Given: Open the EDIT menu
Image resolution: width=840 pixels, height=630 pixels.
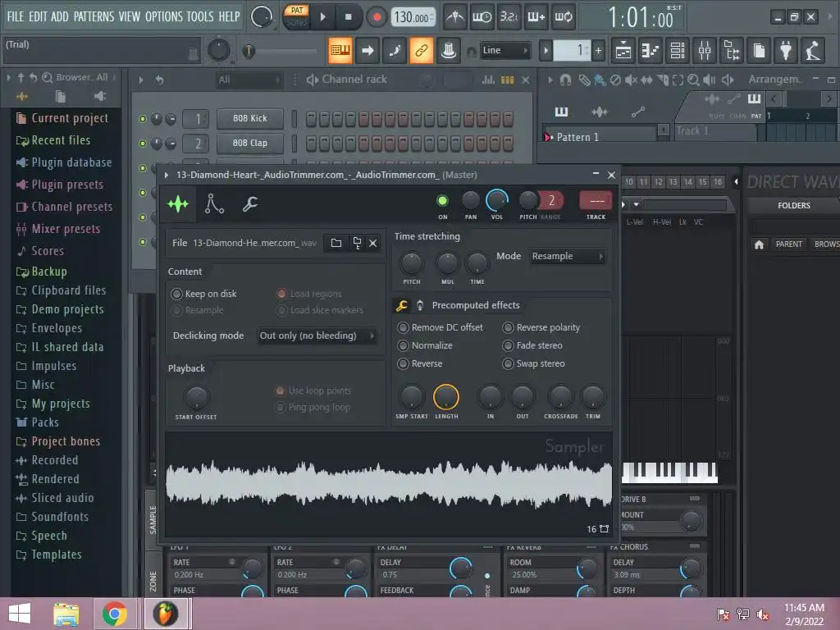Looking at the screenshot, I should (38, 16).
